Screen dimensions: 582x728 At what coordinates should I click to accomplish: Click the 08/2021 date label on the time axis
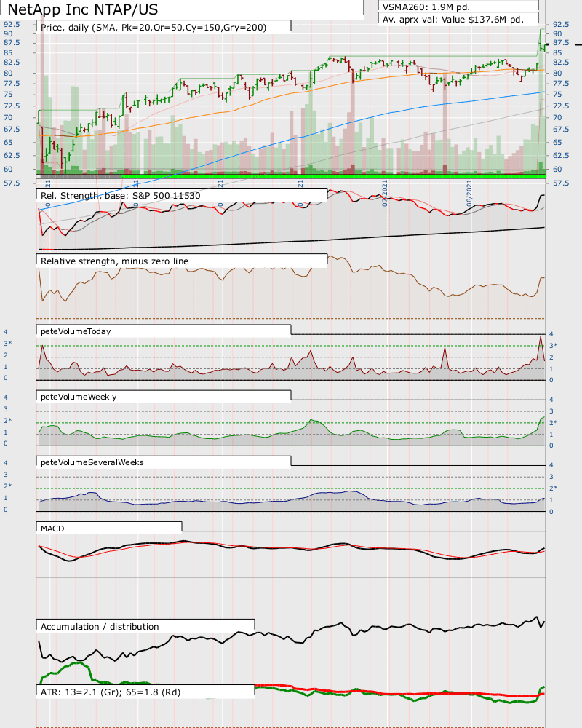469,194
